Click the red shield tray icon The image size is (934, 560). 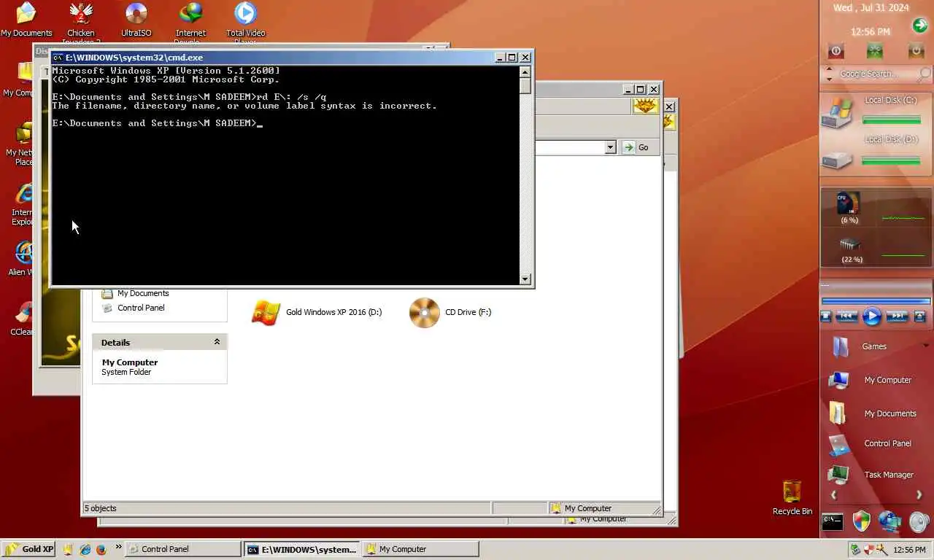pyautogui.click(x=868, y=550)
